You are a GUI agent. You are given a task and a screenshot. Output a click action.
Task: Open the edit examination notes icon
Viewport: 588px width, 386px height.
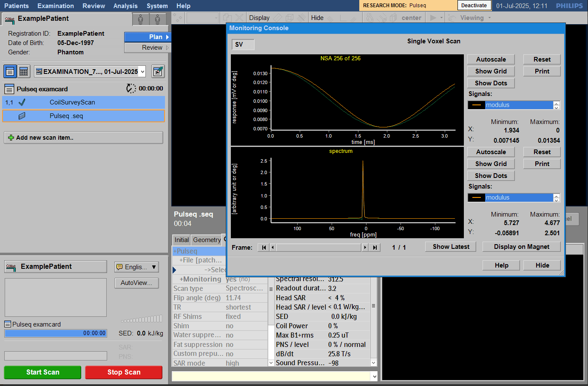(x=158, y=71)
